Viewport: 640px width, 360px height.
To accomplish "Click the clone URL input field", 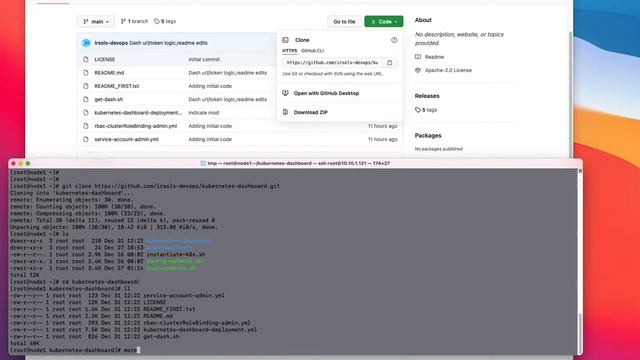I will click(x=333, y=63).
